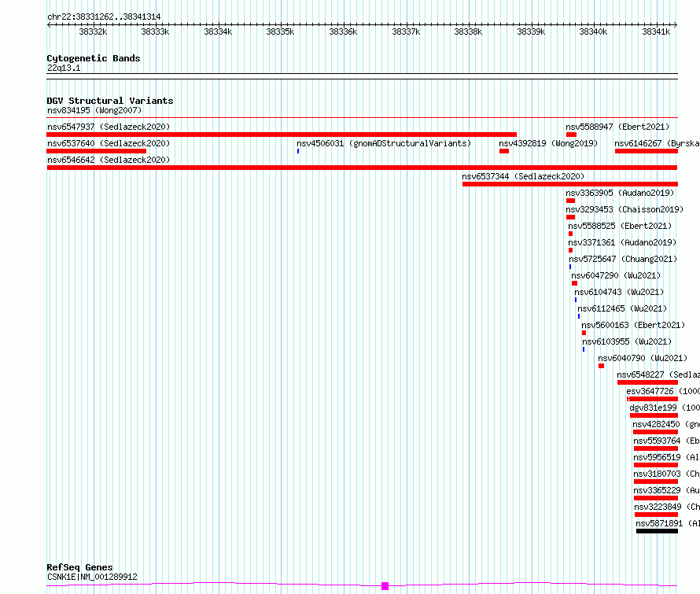Select nsv5600163 (Ebert2021) label
The image size is (700, 594).
pos(633,325)
